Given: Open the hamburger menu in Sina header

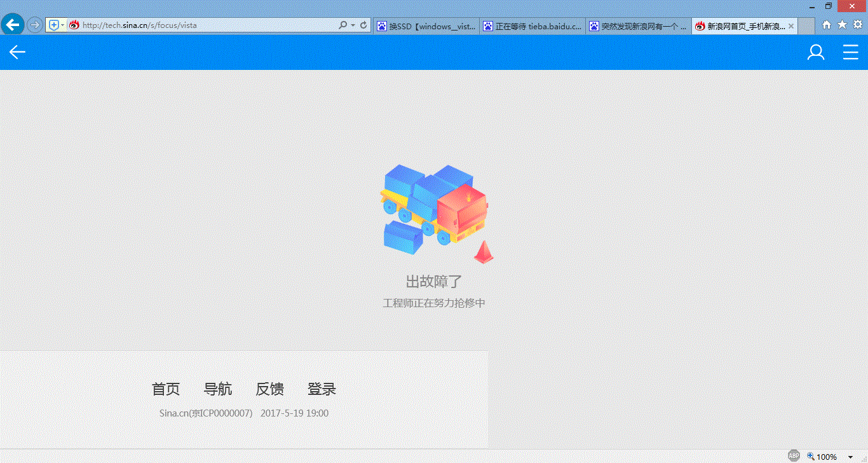Looking at the screenshot, I should click(851, 52).
